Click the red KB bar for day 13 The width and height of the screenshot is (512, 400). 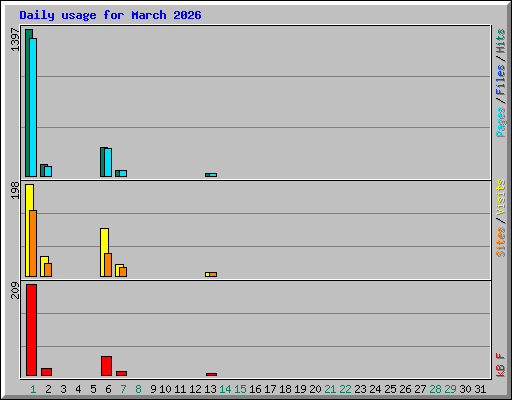[211, 374]
